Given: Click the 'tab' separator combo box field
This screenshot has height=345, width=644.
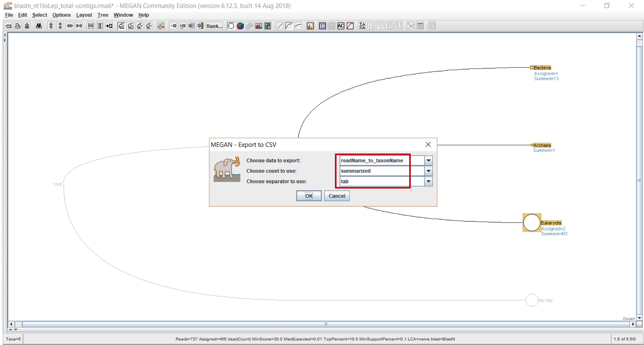Looking at the screenshot, I should pyautogui.click(x=382, y=181).
